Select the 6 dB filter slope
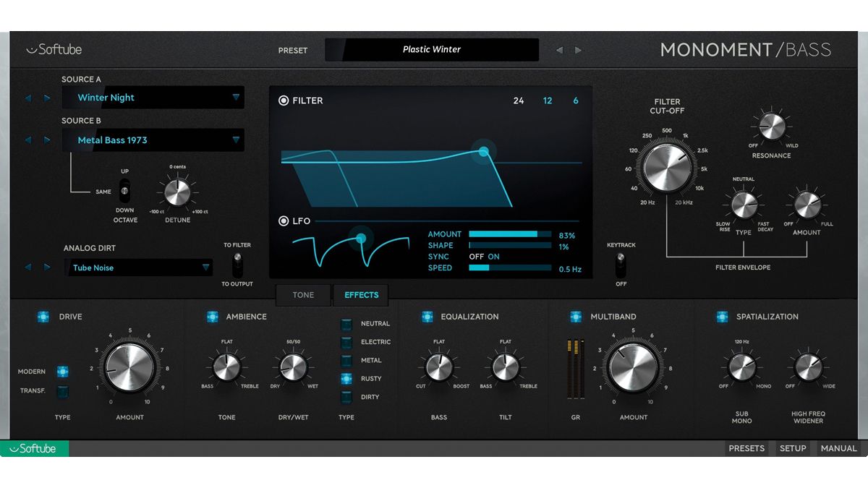Image resolution: width=868 pixels, height=488 pixels. click(576, 100)
